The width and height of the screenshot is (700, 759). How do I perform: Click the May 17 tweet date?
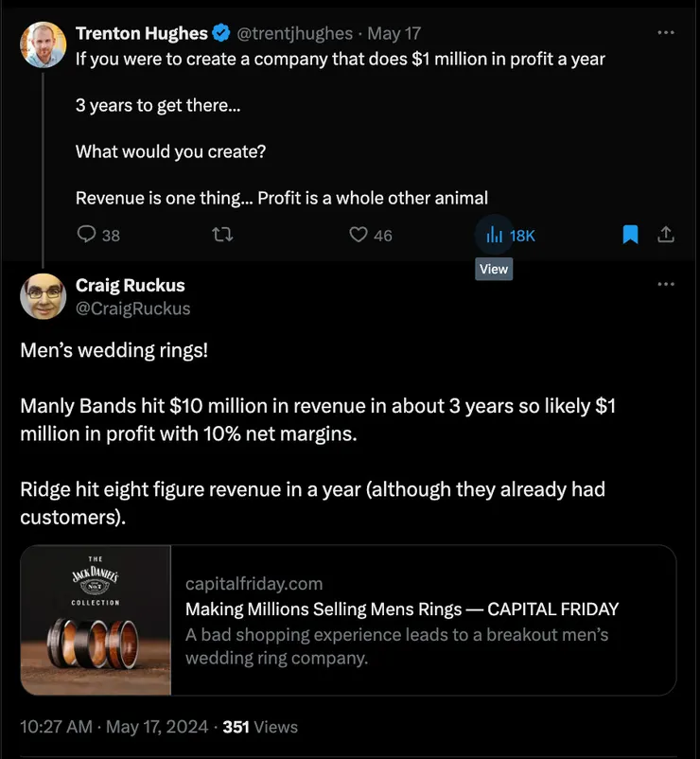tap(394, 34)
